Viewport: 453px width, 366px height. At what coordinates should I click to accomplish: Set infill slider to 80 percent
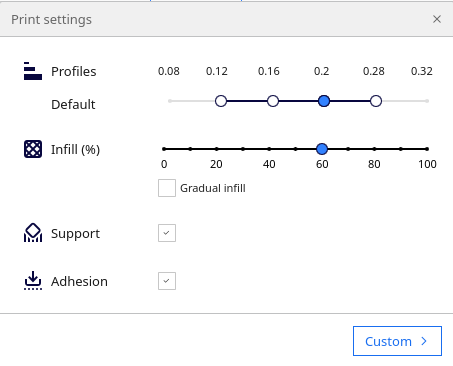tap(374, 149)
